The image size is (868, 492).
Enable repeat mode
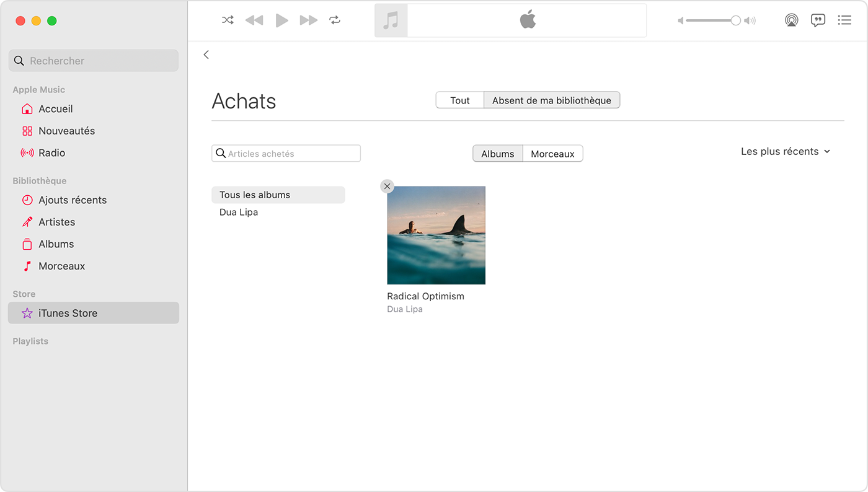click(x=335, y=20)
